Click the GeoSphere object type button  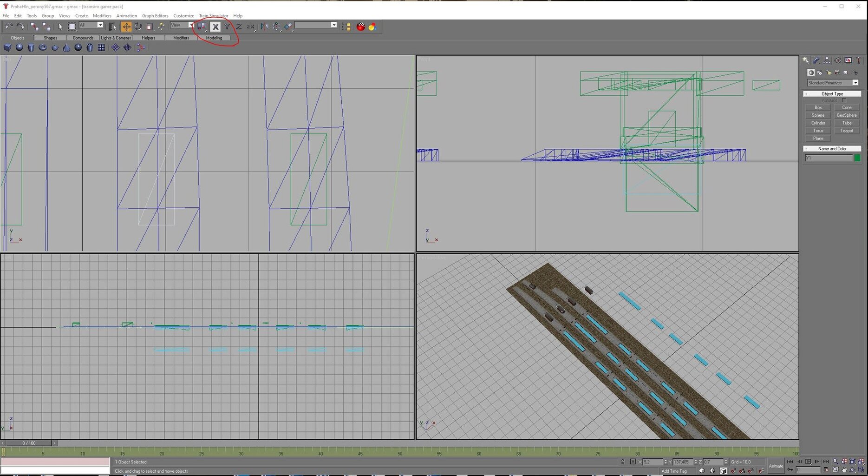[846, 115]
